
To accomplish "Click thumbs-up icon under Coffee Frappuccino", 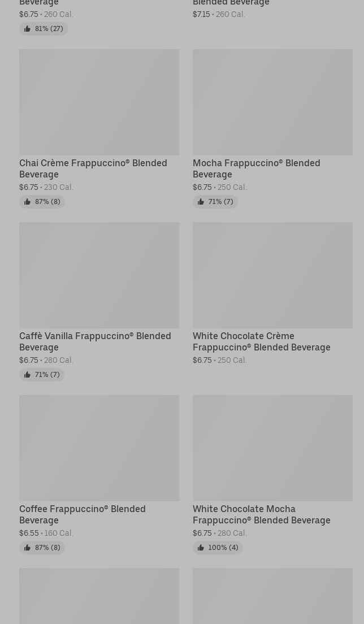I will point(27,548).
